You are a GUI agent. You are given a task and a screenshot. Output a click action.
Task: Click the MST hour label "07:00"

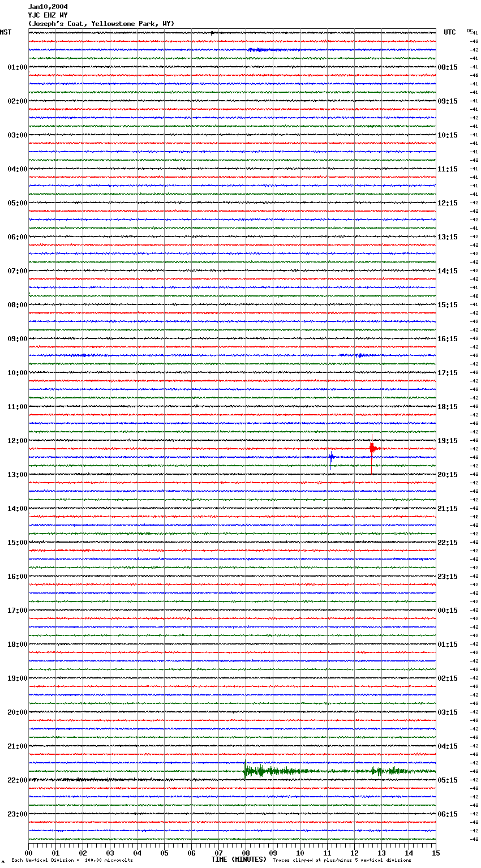pos(18,271)
